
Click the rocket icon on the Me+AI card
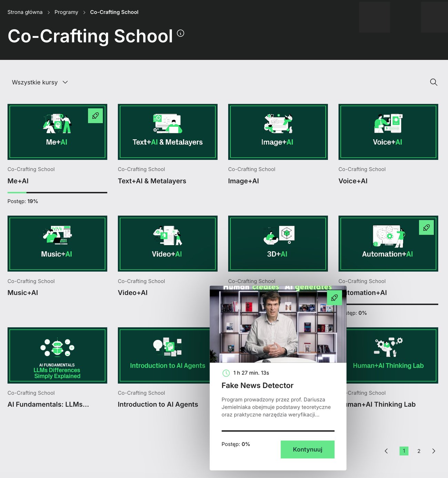pos(95,116)
